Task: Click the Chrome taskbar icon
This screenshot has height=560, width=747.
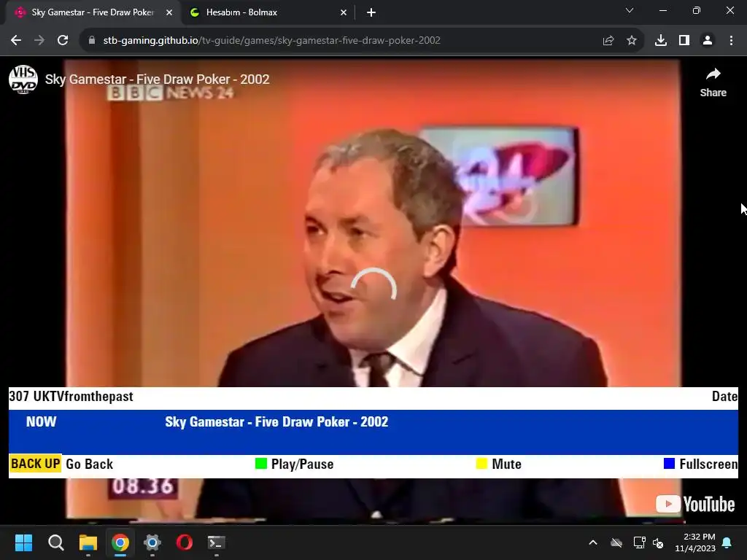Action: tap(120, 542)
